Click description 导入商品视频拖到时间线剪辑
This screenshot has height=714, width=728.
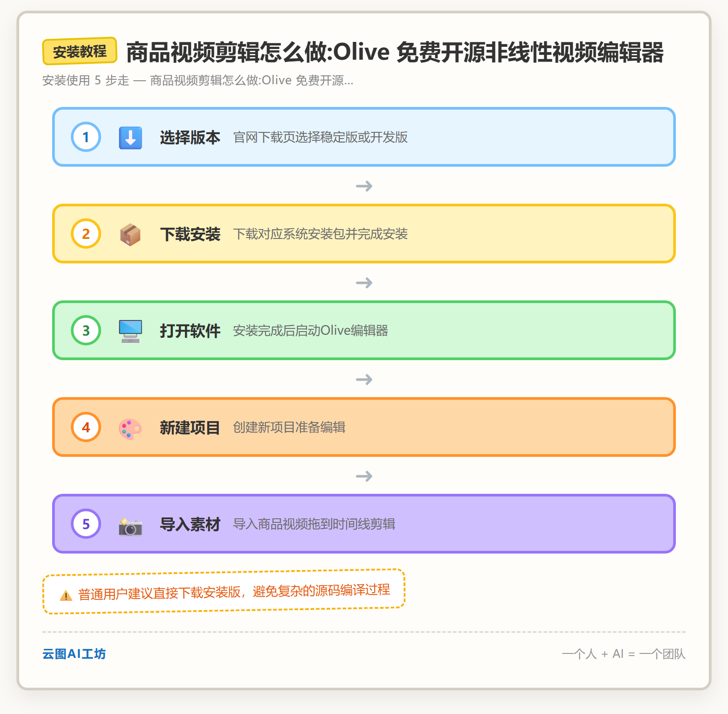pyautogui.click(x=314, y=524)
